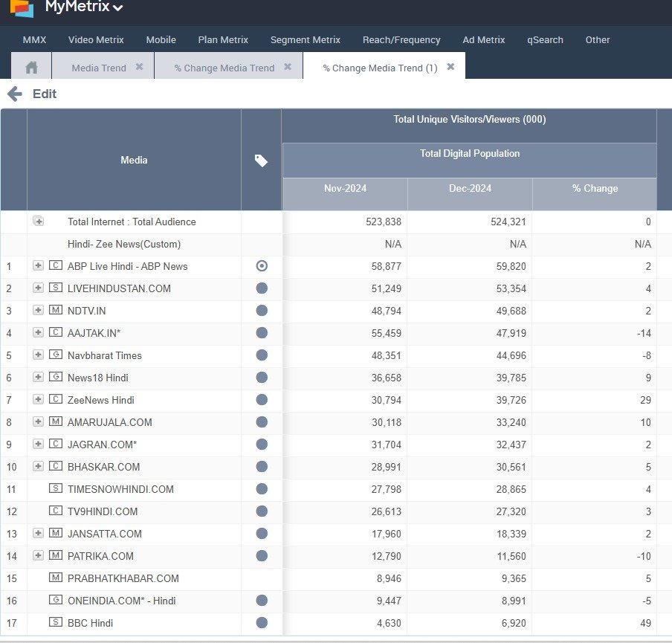The width and height of the screenshot is (672, 643).
Task: Select the ZeeNews Hindi Dec value 39,726
Action: point(511,400)
